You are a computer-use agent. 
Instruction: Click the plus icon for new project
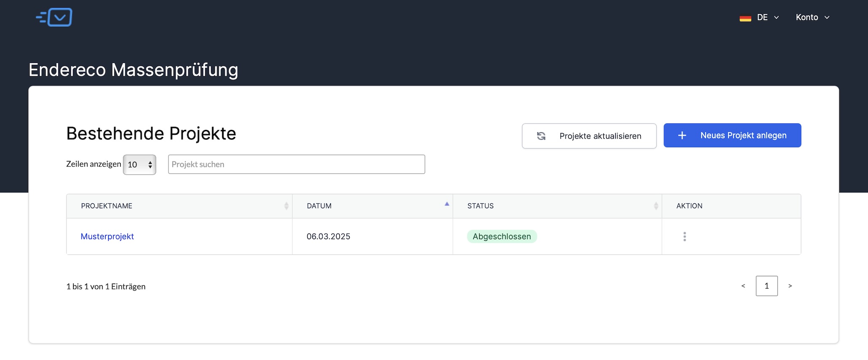point(682,135)
